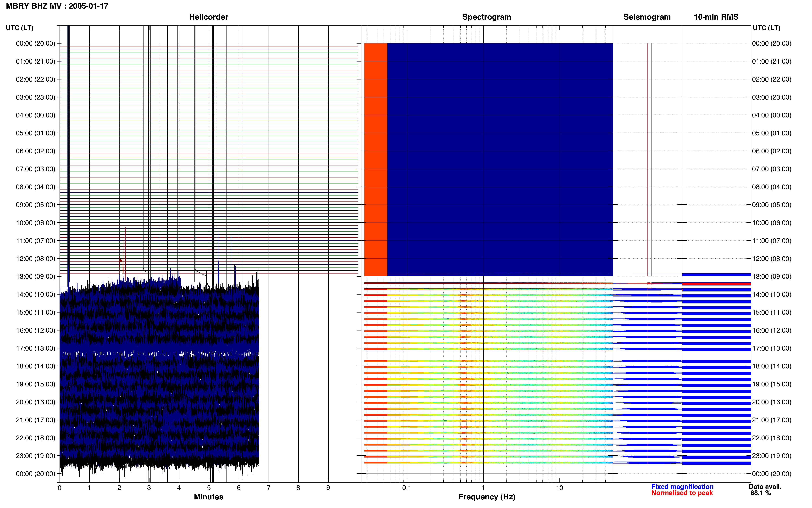Click '17:00 (13:00)' on the Helicorder time axis
The image size is (812, 508).
tap(36, 348)
